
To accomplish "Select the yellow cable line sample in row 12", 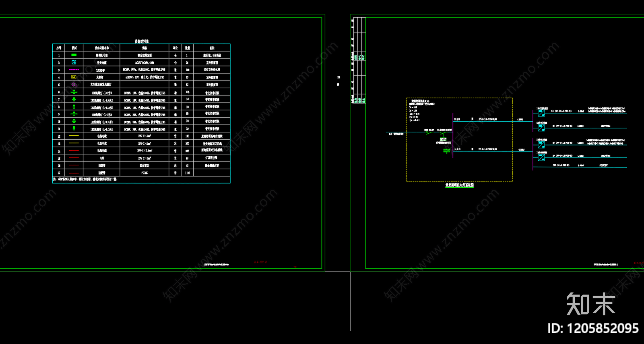I will coord(74,136).
